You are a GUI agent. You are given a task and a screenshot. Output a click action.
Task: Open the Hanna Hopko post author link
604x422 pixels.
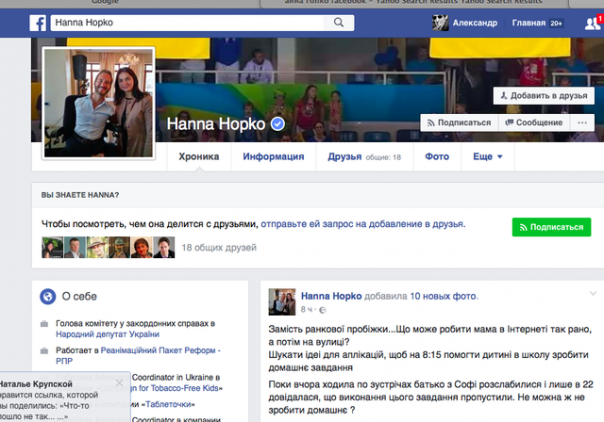coord(331,296)
